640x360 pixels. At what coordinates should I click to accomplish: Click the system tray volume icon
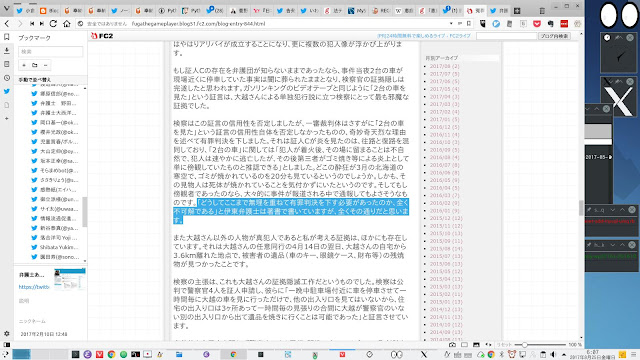(x=553, y=354)
